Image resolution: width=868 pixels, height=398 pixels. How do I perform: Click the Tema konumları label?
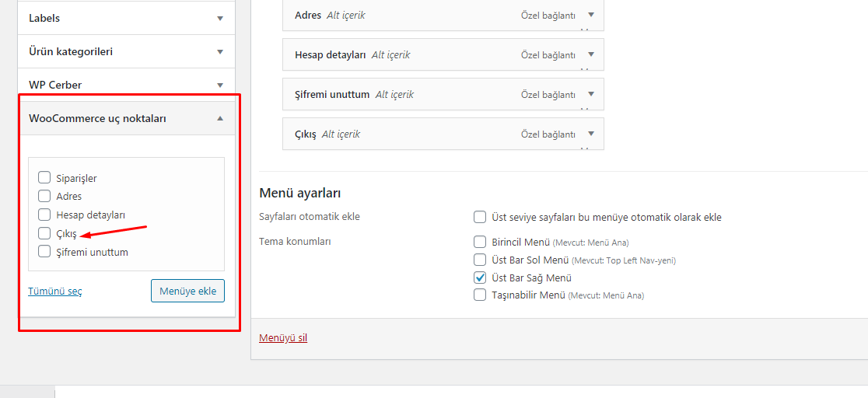tap(295, 242)
